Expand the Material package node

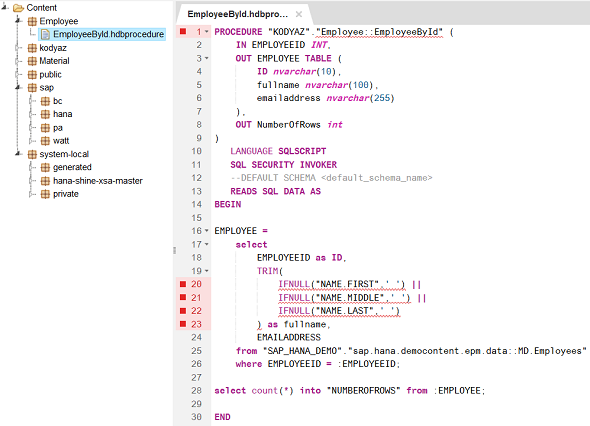(18, 61)
